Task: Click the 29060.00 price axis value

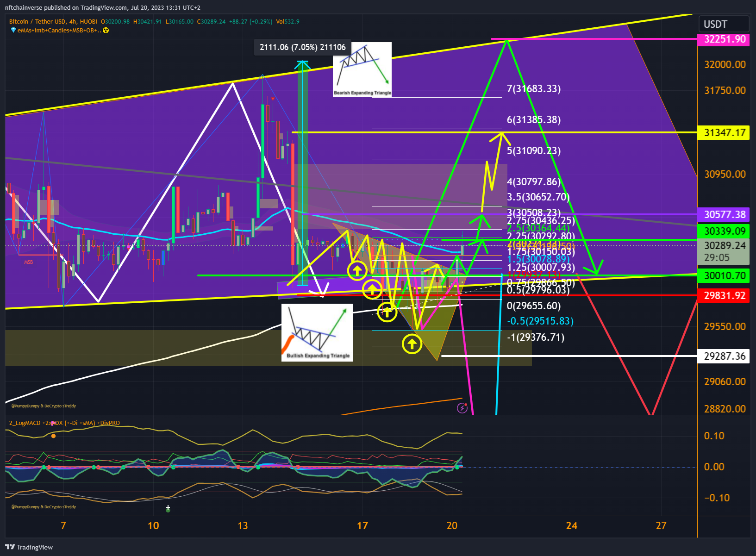Action: point(725,382)
